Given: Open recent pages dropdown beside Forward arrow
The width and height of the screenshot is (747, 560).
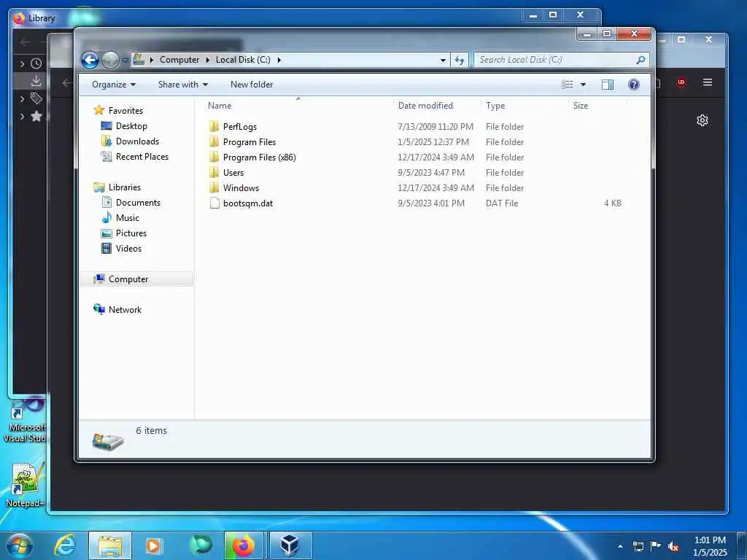Looking at the screenshot, I should 125,61.
